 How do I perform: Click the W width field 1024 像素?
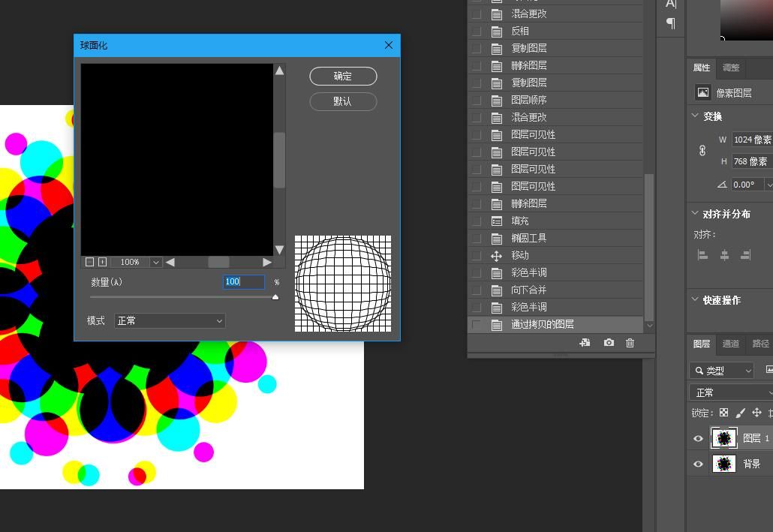(752, 140)
